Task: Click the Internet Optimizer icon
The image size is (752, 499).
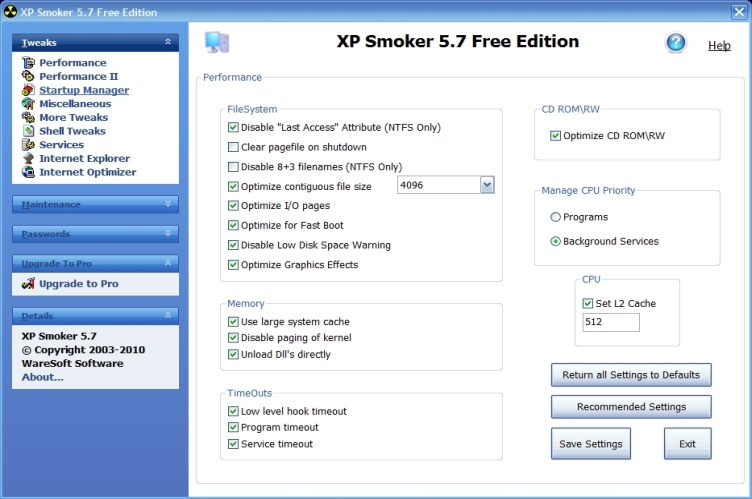Action: [x=28, y=172]
